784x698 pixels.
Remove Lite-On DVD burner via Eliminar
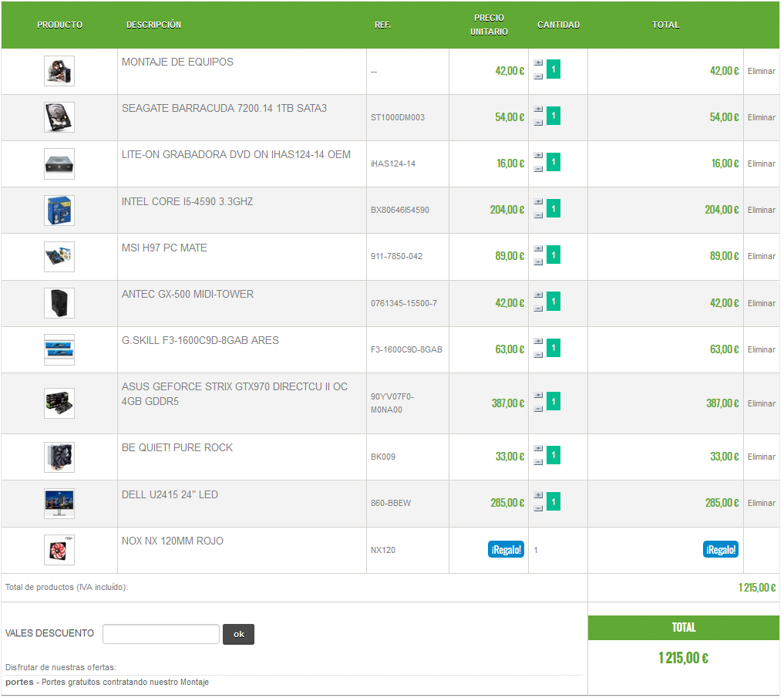(x=763, y=164)
